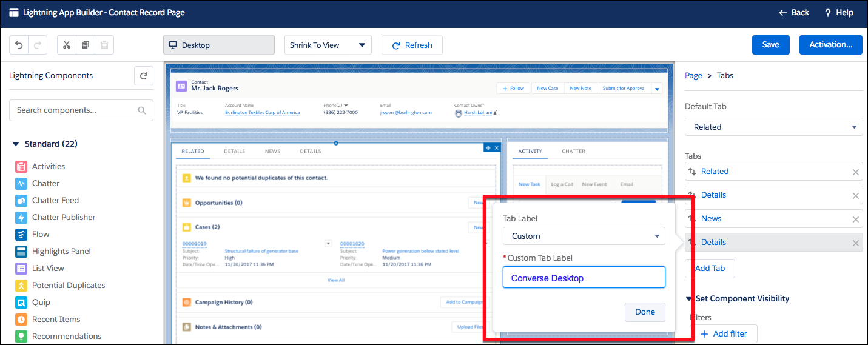The image size is (868, 345).
Task: Click the New Event subtab
Action: coord(594,184)
